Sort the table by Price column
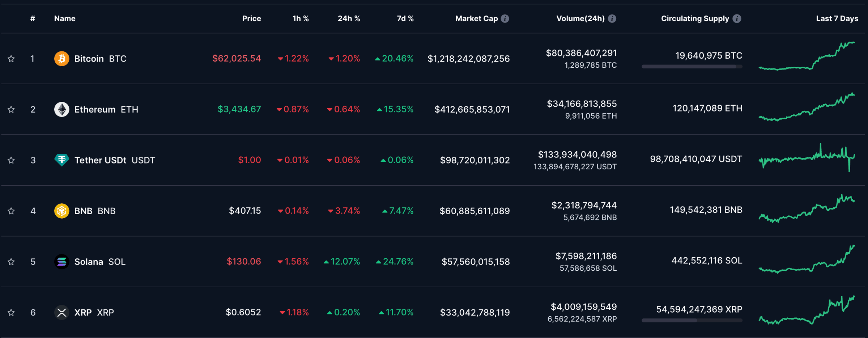The image size is (868, 338). (251, 18)
